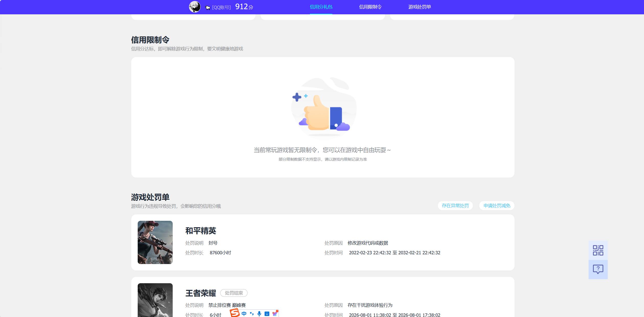Viewport: 644px width, 317px height.
Task: Open 和平精英 game cover thumbnail
Action: (155, 242)
